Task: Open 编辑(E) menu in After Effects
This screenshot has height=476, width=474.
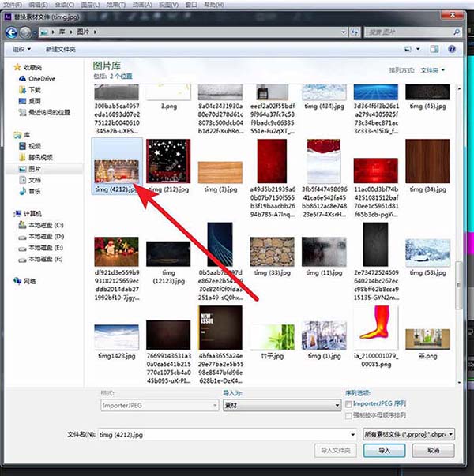Action: click(38, 5)
